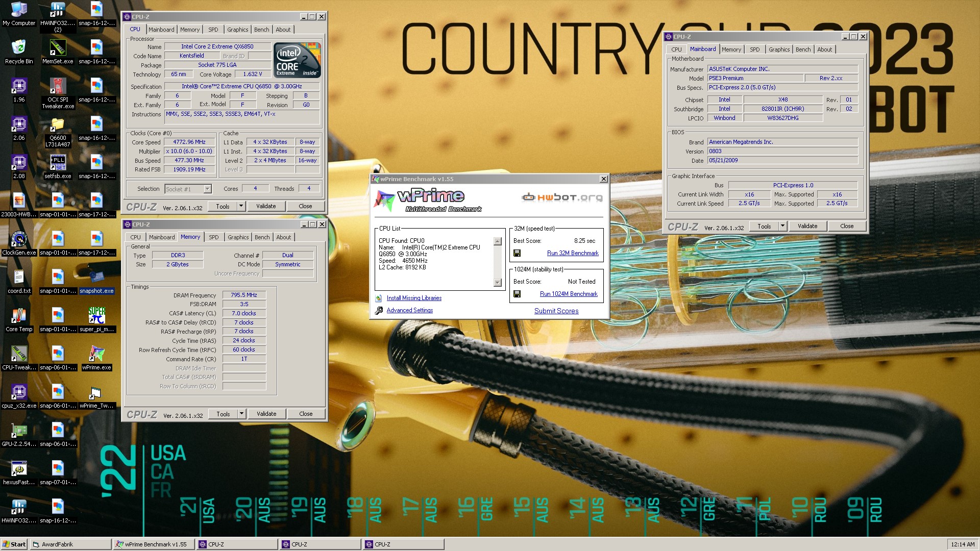The width and height of the screenshot is (980, 551).
Task: Launch ClockGen.exe desktop icon
Action: pos(19,243)
